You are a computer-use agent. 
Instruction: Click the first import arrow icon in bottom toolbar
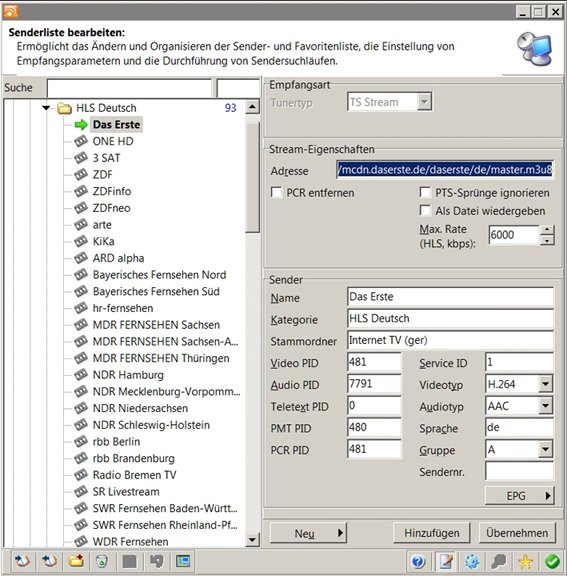[22, 561]
